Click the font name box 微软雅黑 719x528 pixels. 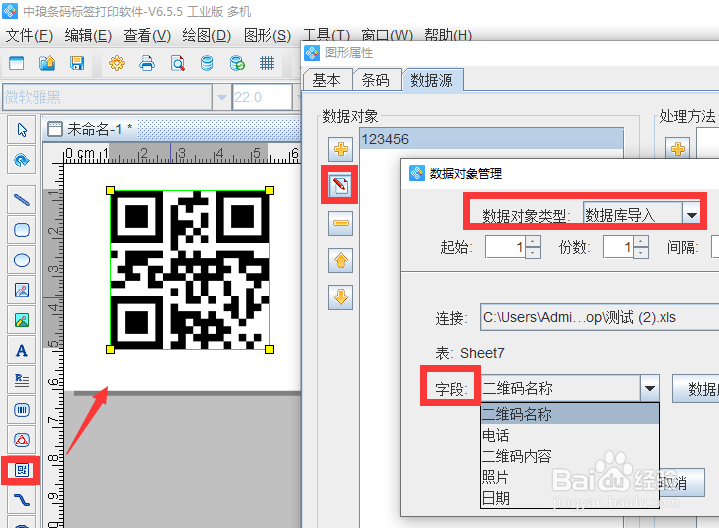coord(107,97)
